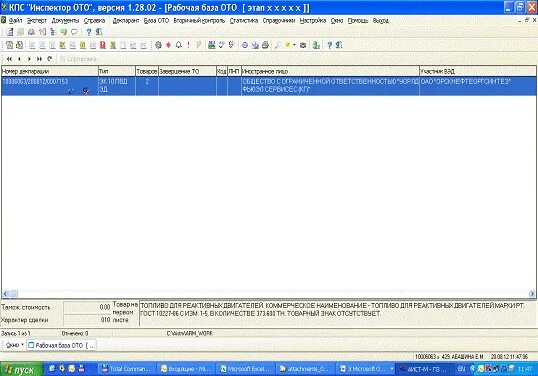538x376 pixels.
Task: Open the attachments folder taskbar button
Action: pos(304,369)
